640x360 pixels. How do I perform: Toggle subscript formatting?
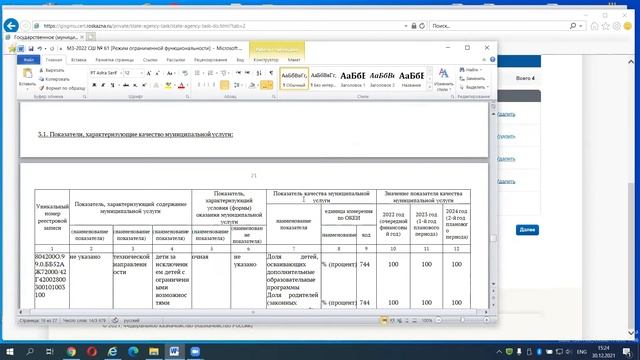(x=135, y=85)
